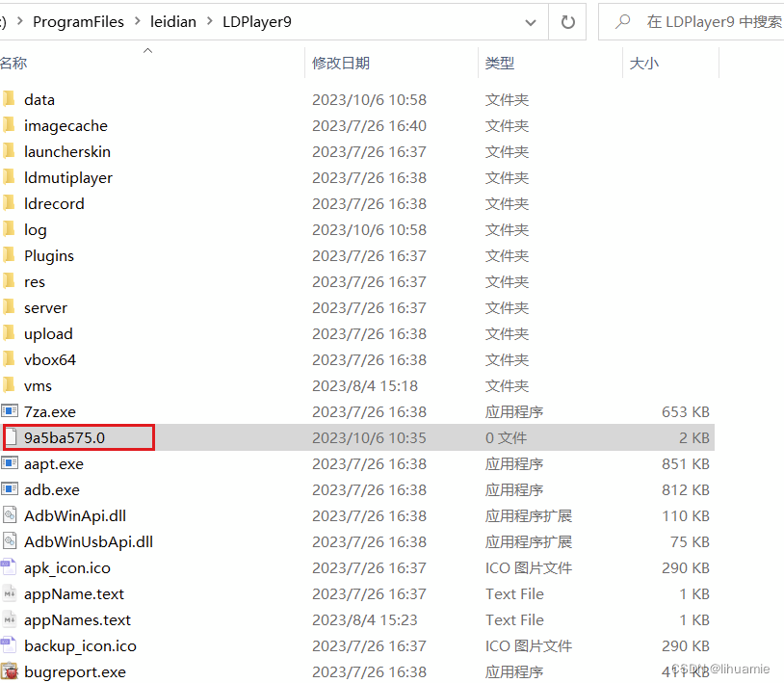
Task: Click the LDPlayer9 breadcrumb segment
Action: click(257, 22)
